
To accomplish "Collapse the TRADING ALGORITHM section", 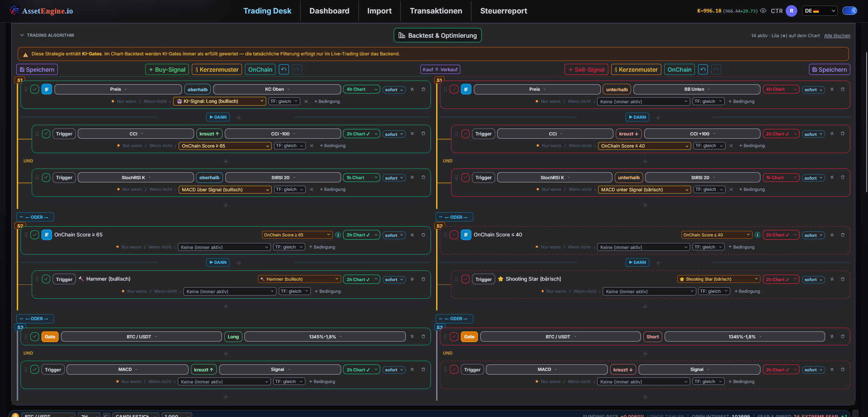I will 22,35.
